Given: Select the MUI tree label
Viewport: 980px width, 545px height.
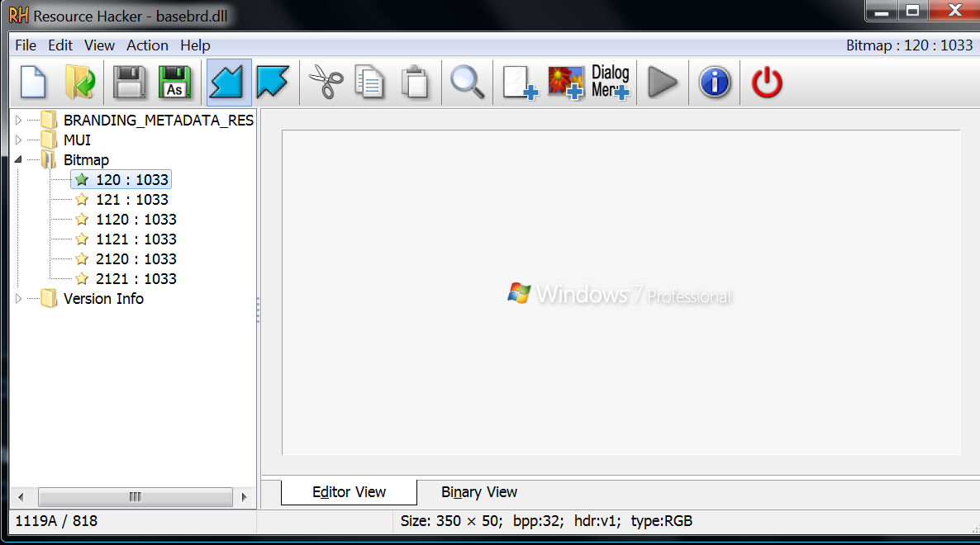Looking at the screenshot, I should click(x=78, y=140).
